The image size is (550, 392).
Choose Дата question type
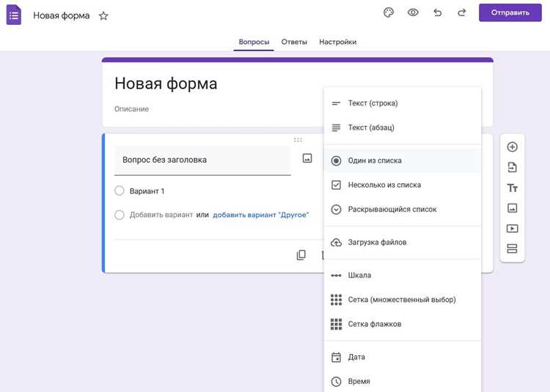pyautogui.click(x=403, y=357)
